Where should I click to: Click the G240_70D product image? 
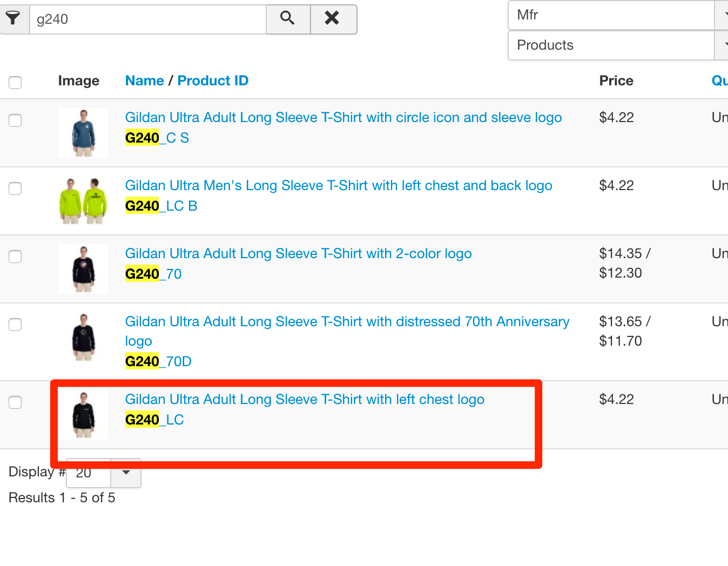coord(83,337)
